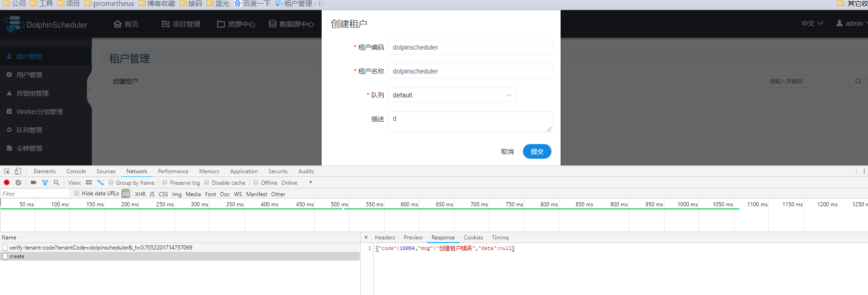
Task: Filter requests by Img
Action: (x=177, y=194)
